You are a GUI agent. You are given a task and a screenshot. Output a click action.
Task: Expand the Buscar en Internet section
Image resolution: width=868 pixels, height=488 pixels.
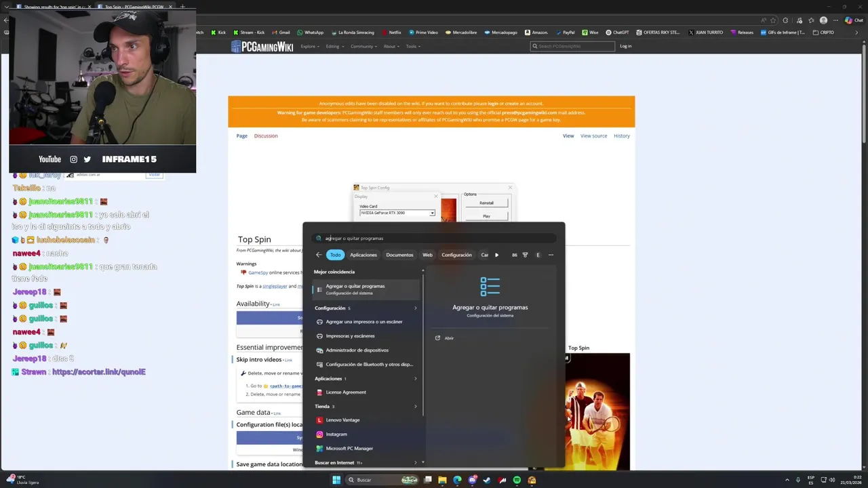416,463
